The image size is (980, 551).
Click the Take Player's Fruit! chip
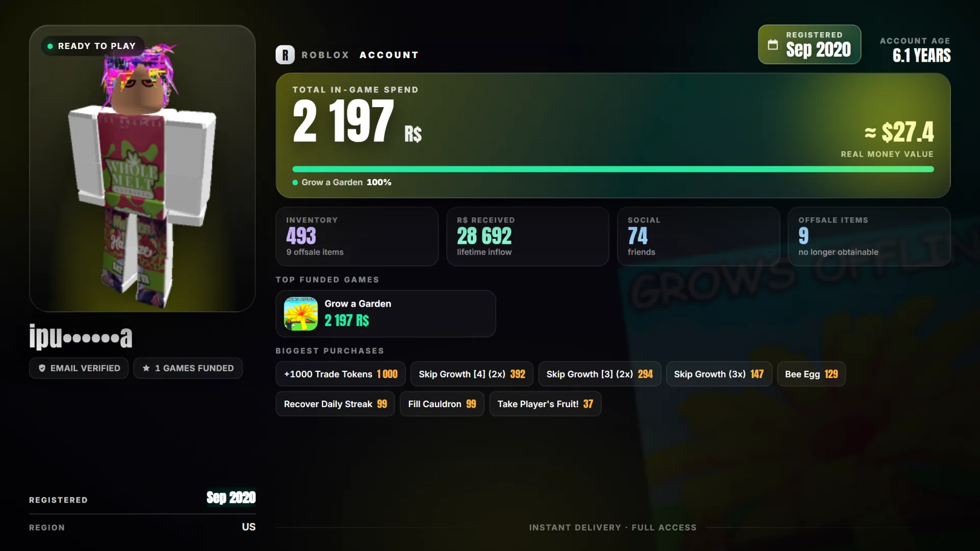pyautogui.click(x=545, y=404)
